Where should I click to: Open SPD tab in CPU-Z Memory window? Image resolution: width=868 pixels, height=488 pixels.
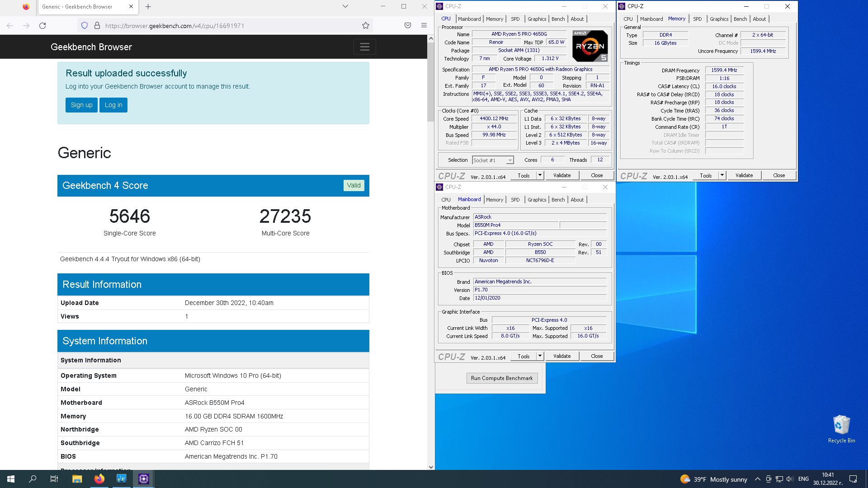pos(697,19)
